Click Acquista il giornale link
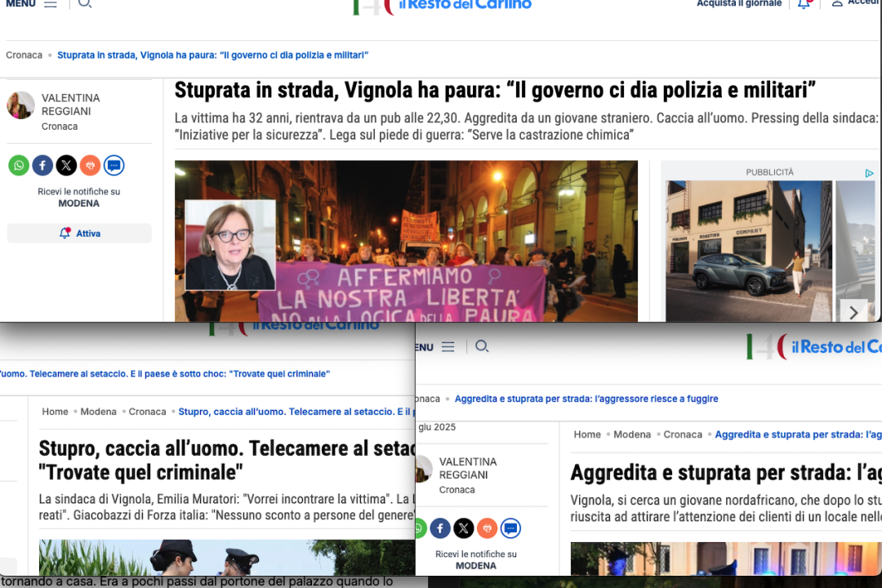 pos(738,4)
